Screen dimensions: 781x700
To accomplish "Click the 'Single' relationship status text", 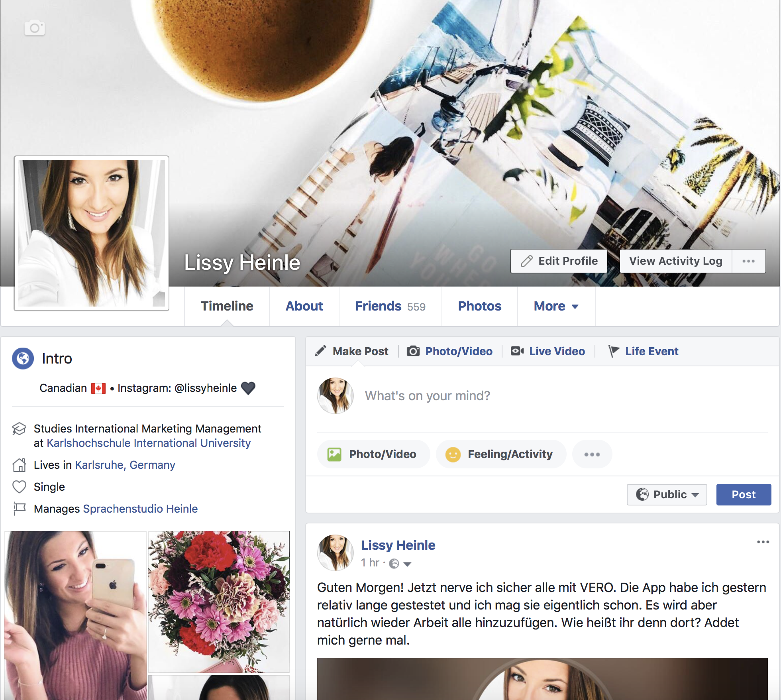I will (x=49, y=487).
